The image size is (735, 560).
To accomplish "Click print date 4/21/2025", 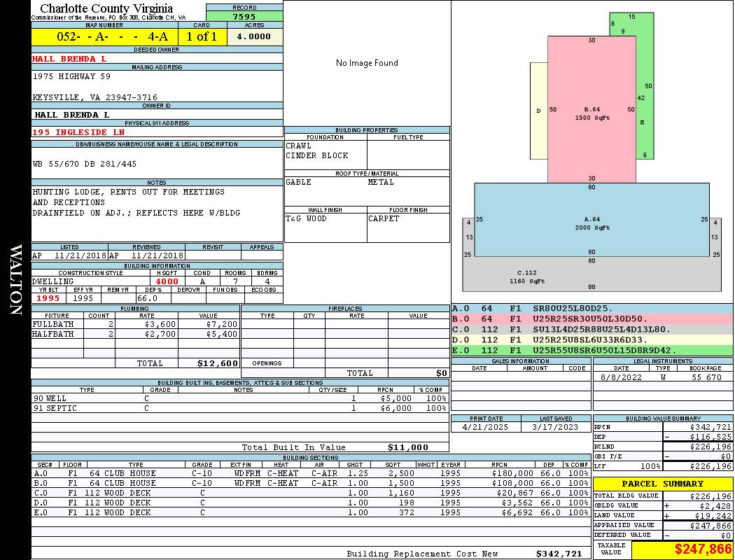I will pos(485,428).
